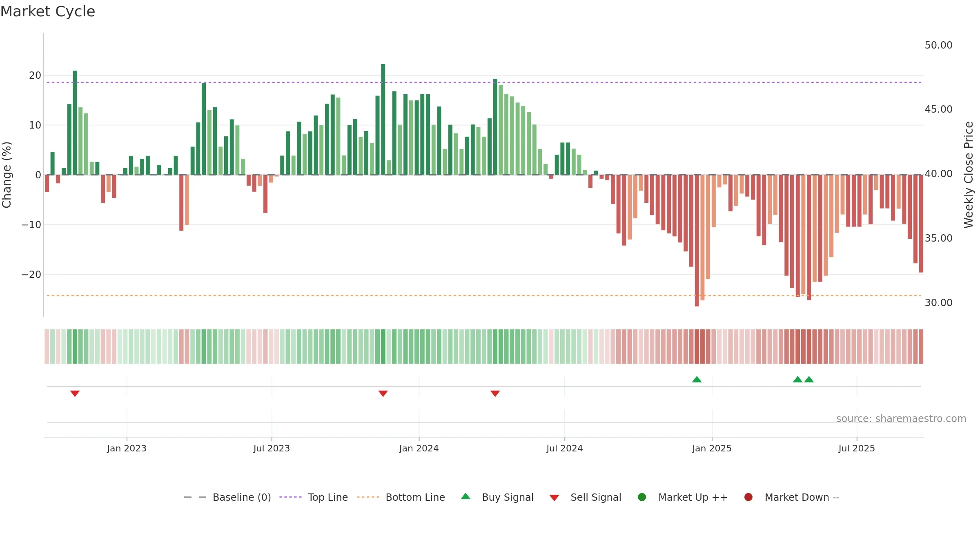Click the 35.00 price axis label
The width and height of the screenshot is (980, 551).
click(x=938, y=238)
